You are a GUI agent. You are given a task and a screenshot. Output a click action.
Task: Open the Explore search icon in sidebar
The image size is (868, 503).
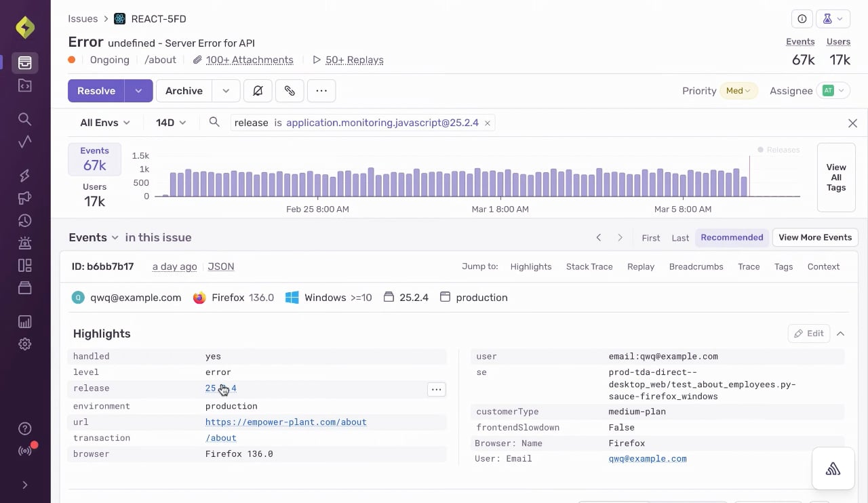point(25,119)
